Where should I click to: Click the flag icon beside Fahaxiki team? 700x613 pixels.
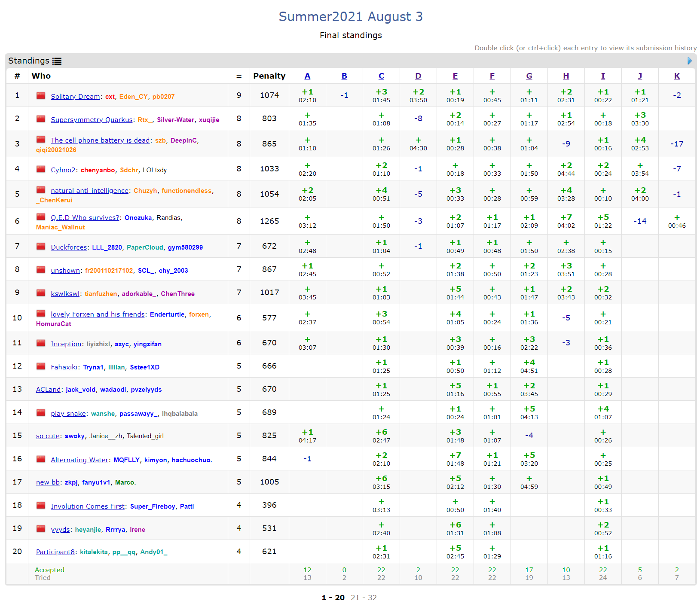(x=41, y=366)
